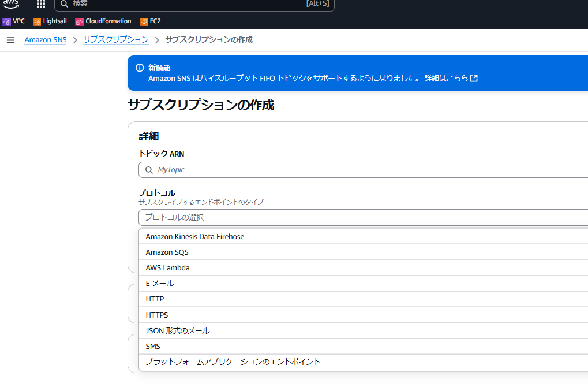The height and width of the screenshot is (391, 588).
Task: Choose JSON 形式のメール protocol option
Action: pos(363,330)
